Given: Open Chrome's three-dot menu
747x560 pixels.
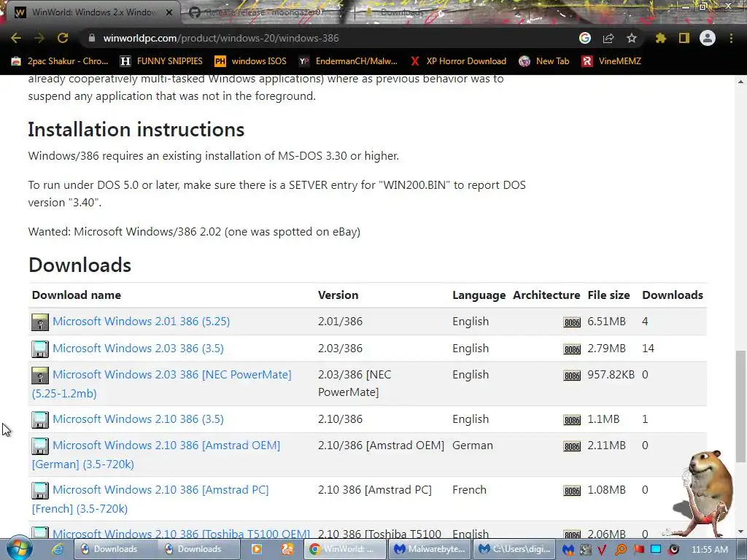Looking at the screenshot, I should click(x=731, y=38).
